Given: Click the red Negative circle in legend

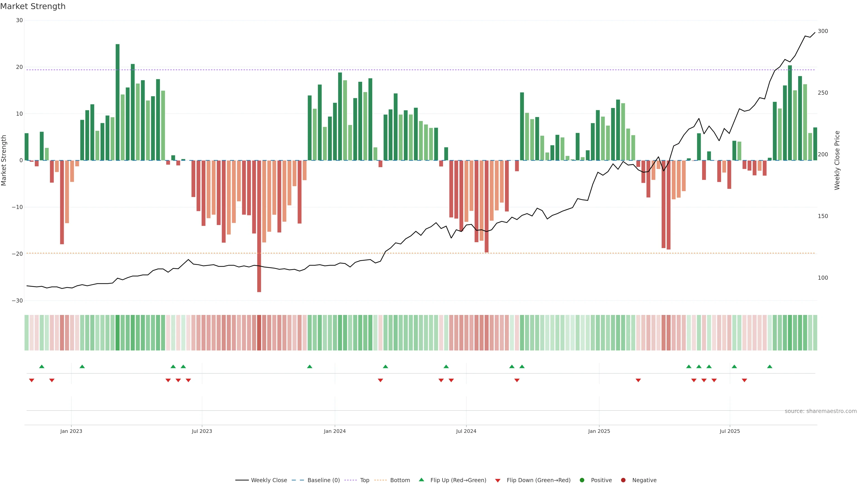Looking at the screenshot, I should [x=623, y=480].
